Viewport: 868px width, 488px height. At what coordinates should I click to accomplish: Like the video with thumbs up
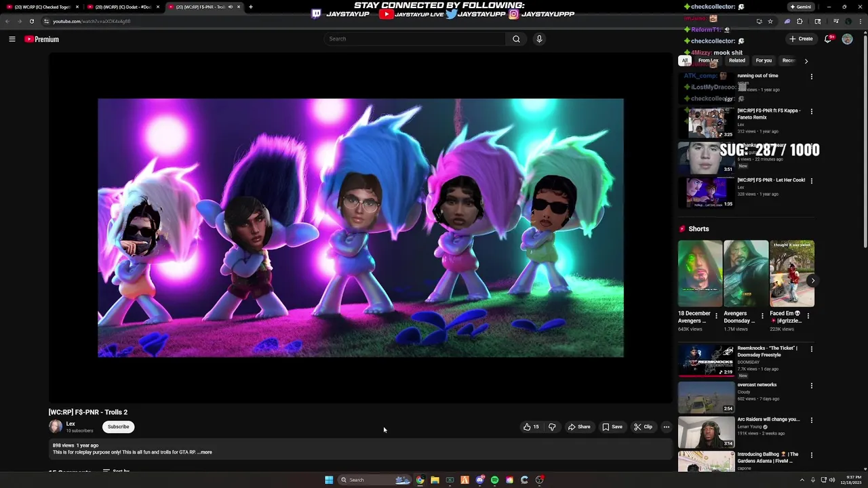(531, 427)
